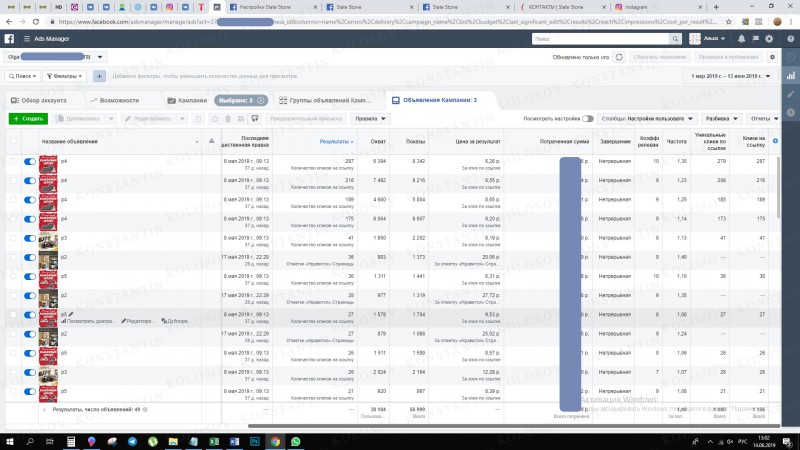
Task: Switch to 'Группы объявлений Камп...' tab
Action: [325, 101]
